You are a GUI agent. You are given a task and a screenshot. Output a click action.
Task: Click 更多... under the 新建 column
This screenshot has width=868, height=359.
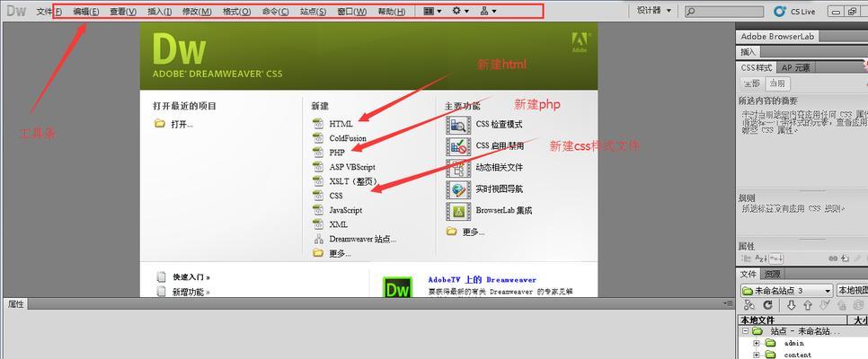332,253
